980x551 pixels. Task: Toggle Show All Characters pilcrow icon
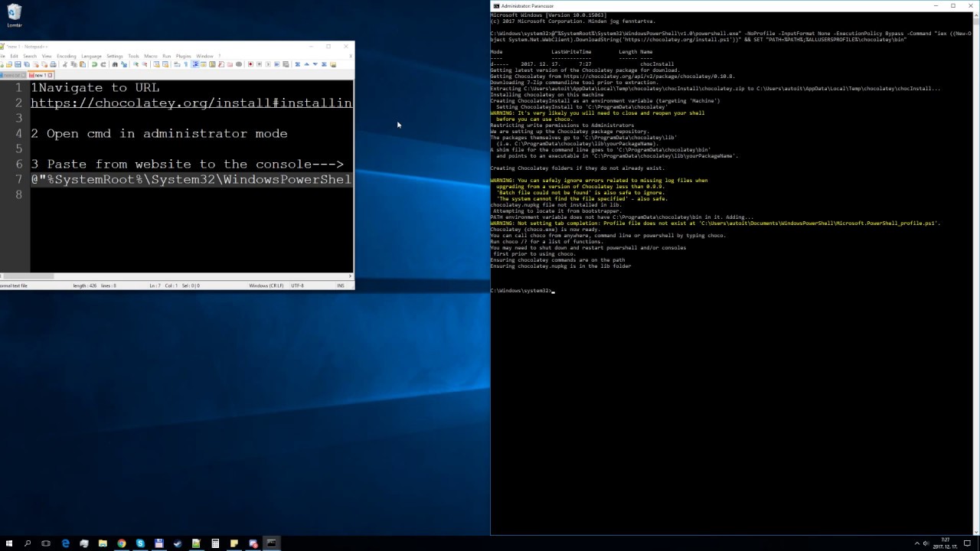pyautogui.click(x=186, y=64)
